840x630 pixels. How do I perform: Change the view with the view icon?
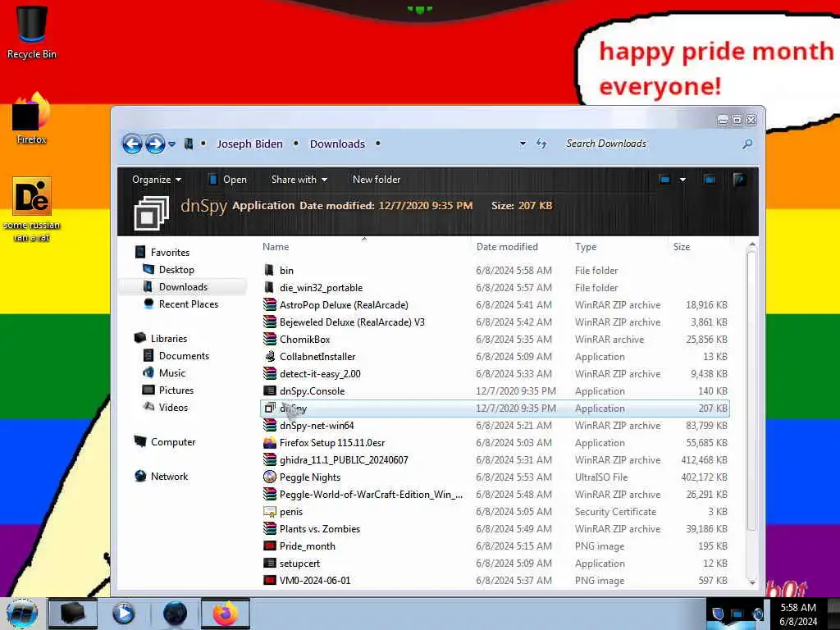tap(664, 180)
